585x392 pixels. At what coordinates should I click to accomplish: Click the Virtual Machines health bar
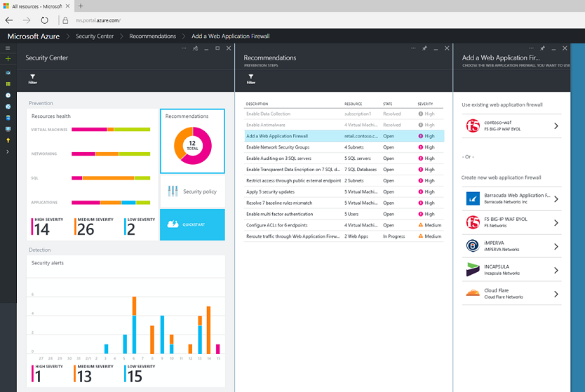[111, 130]
